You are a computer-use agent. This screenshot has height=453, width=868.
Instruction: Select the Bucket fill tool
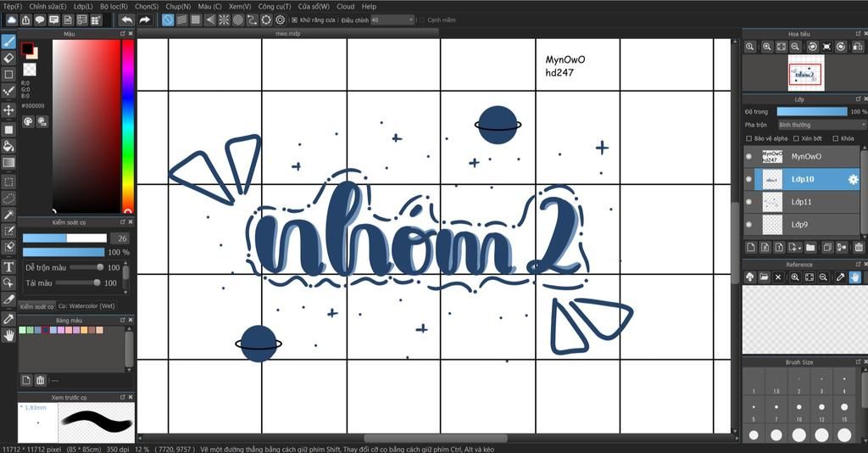8,146
